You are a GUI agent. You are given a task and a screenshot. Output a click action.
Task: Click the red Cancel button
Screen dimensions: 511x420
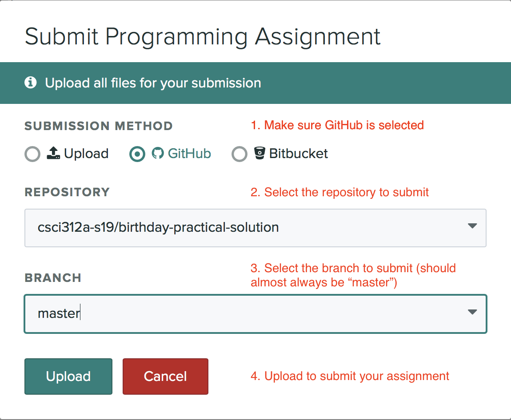(x=166, y=376)
